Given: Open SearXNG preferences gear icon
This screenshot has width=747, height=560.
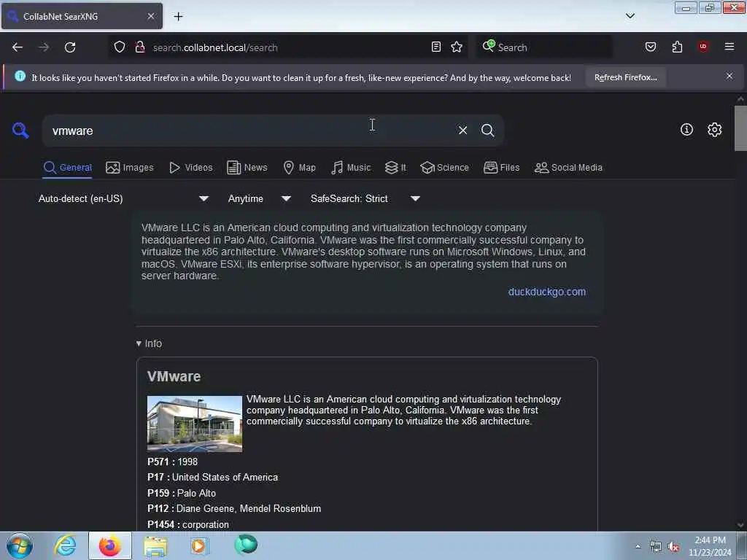Looking at the screenshot, I should coord(714,130).
